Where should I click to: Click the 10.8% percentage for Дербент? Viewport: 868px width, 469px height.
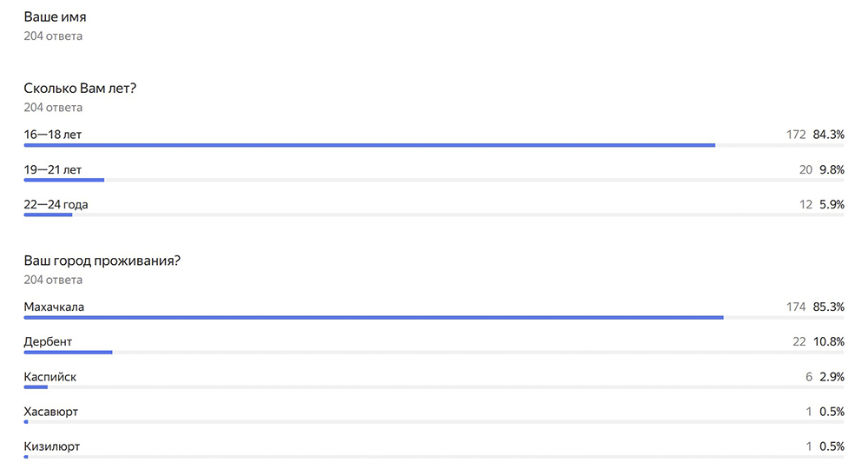828,342
